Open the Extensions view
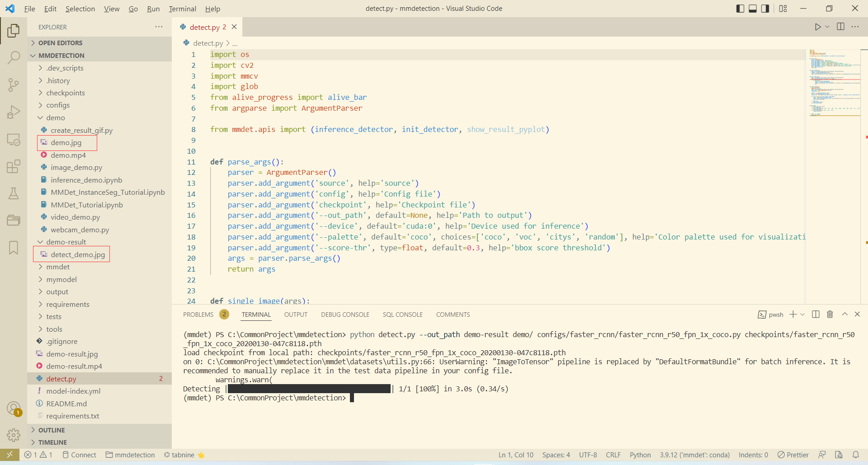Viewport: 868px width, 465px height. pyautogui.click(x=14, y=166)
